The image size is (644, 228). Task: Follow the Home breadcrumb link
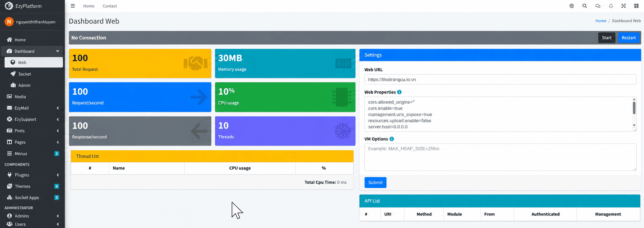click(x=601, y=21)
